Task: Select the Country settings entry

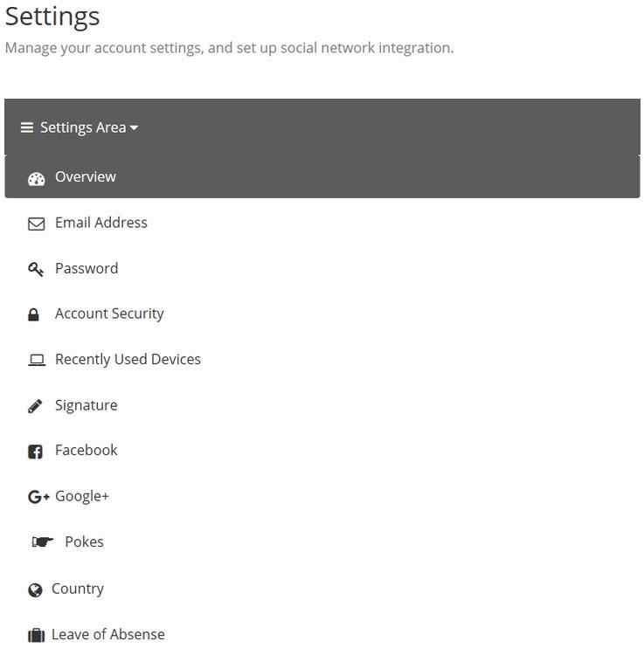Action: (78, 589)
